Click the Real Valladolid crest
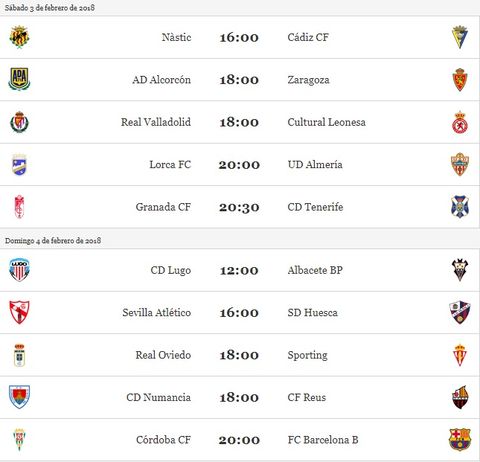 point(19,122)
